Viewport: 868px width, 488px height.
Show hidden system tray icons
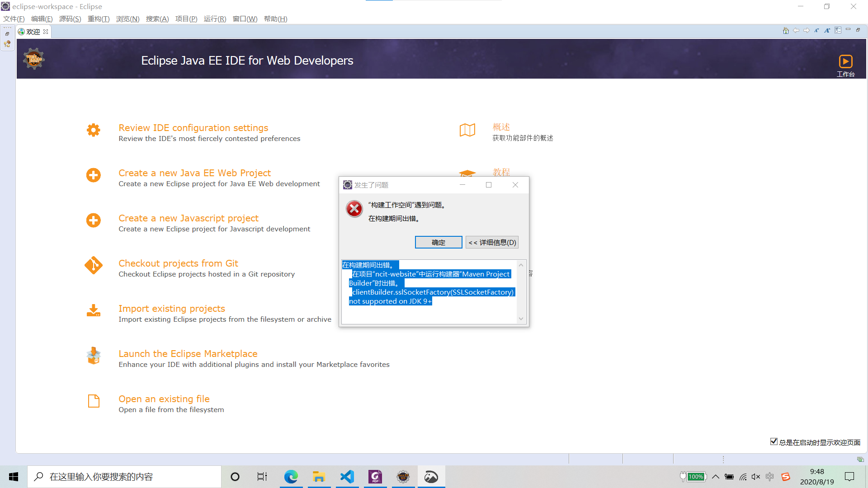[716, 477]
